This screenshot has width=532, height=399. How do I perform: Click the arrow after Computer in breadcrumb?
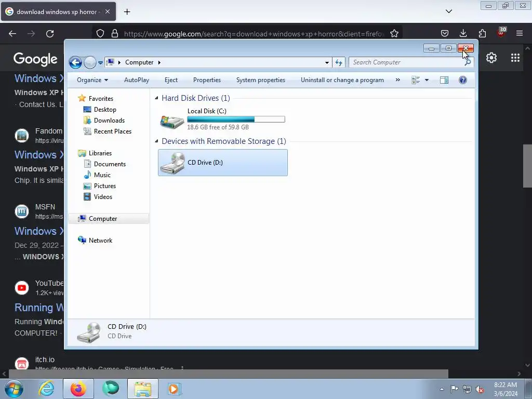tap(159, 62)
